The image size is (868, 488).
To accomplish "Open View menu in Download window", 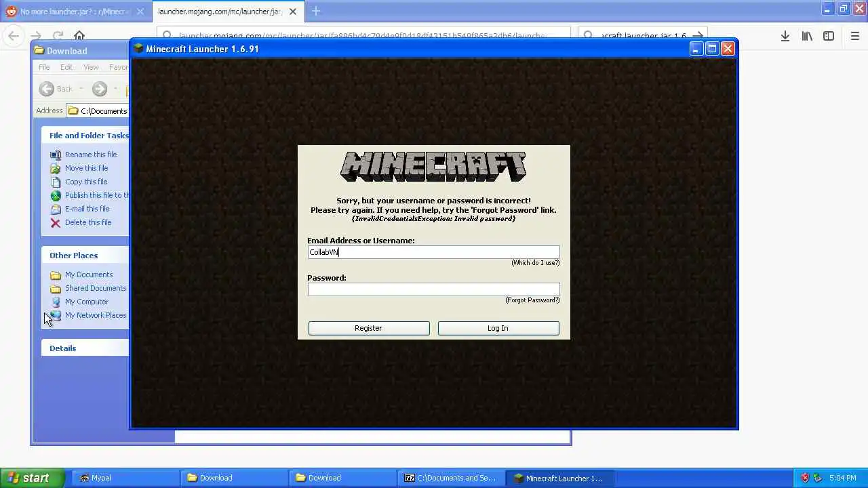I will (91, 67).
